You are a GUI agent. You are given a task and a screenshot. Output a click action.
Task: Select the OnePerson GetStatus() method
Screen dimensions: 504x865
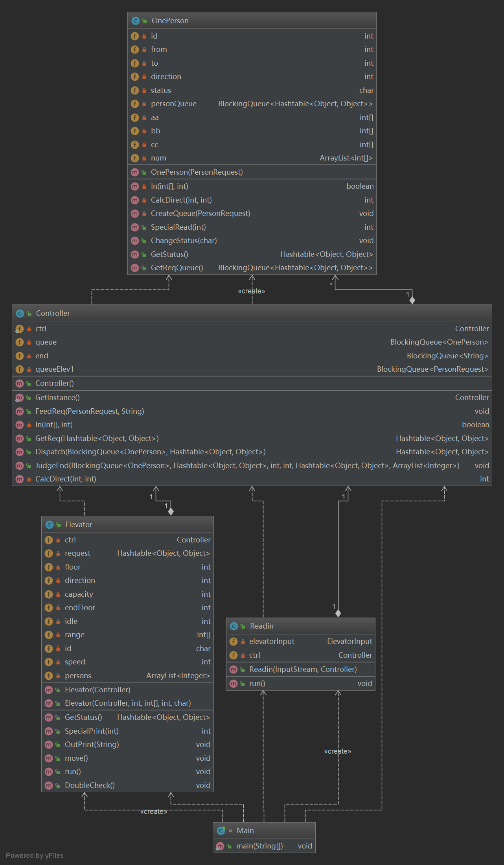(x=252, y=255)
